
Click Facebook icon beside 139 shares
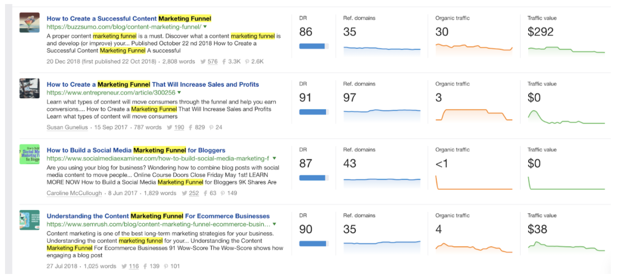click(x=145, y=266)
